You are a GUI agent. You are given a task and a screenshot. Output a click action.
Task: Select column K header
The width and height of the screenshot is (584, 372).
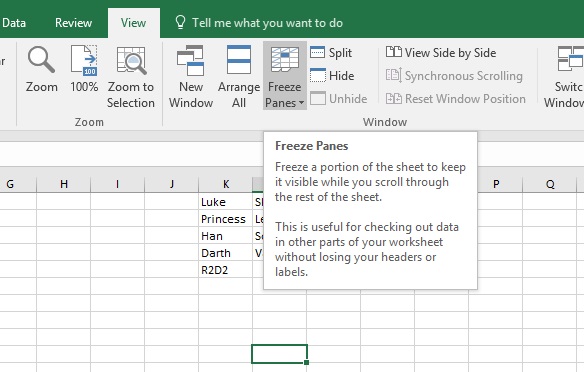pyautogui.click(x=226, y=184)
